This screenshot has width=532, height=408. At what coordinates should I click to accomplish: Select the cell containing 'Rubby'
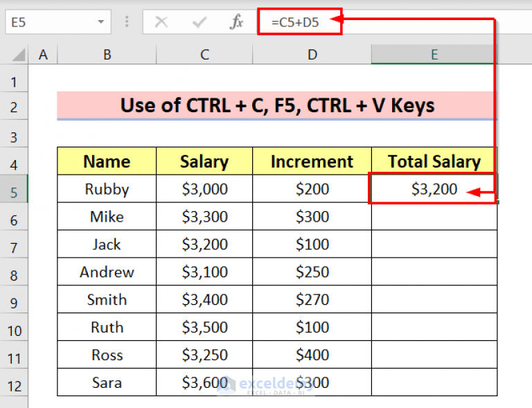click(x=107, y=189)
